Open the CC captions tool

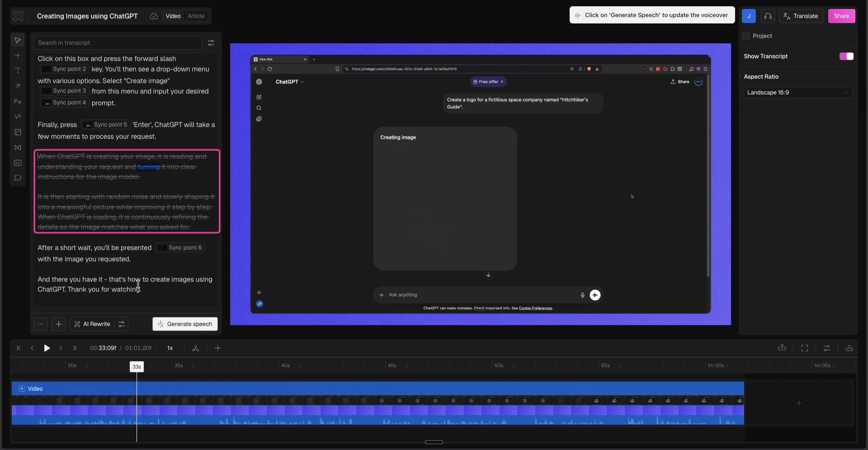pyautogui.click(x=18, y=163)
